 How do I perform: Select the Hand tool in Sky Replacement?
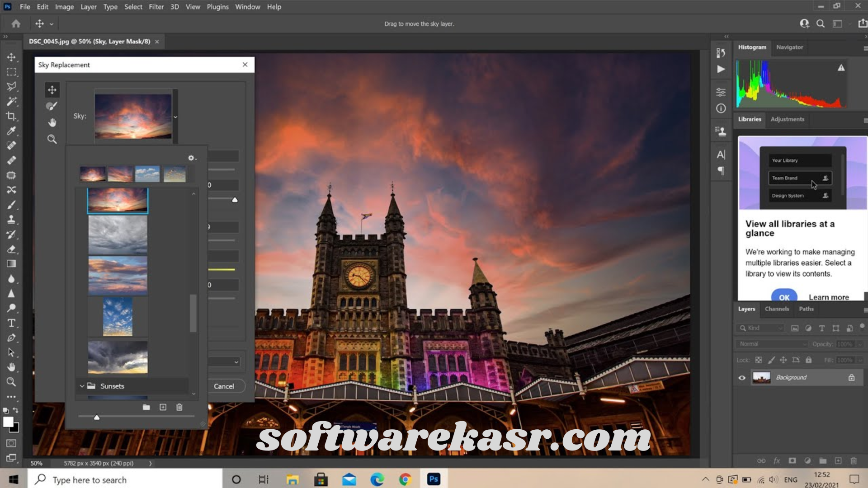point(52,122)
